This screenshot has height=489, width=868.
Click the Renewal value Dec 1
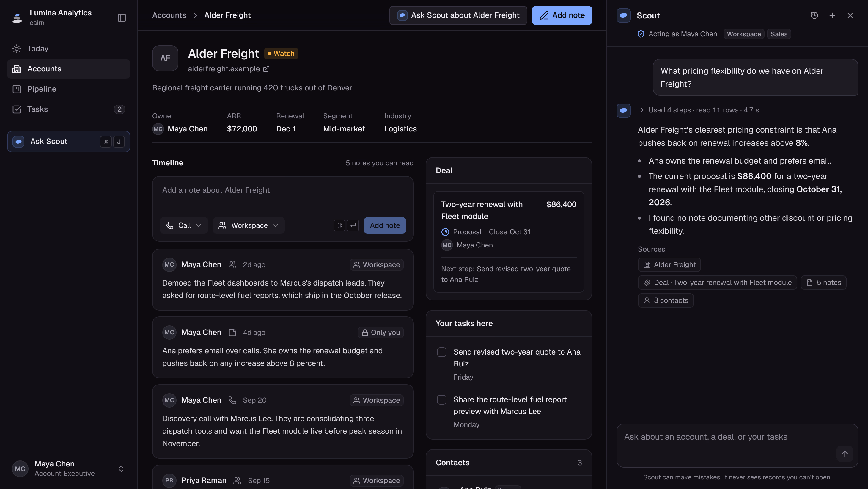coord(286,129)
